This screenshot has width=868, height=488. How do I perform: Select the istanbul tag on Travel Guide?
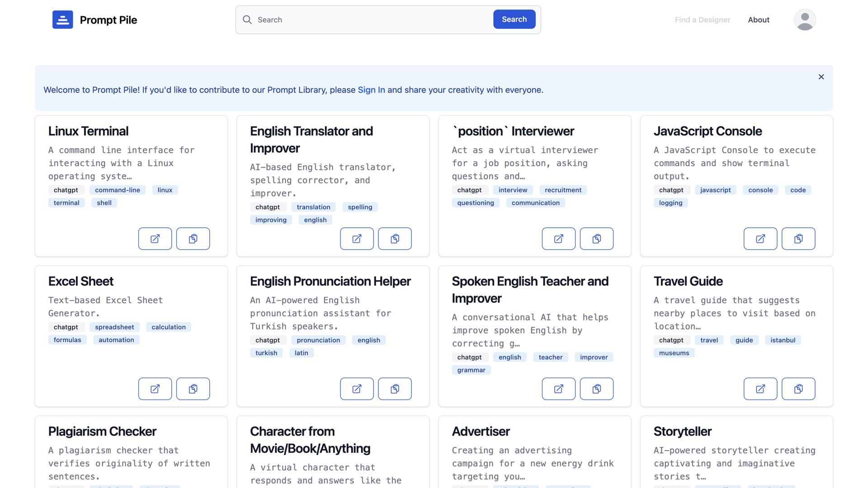(x=783, y=340)
